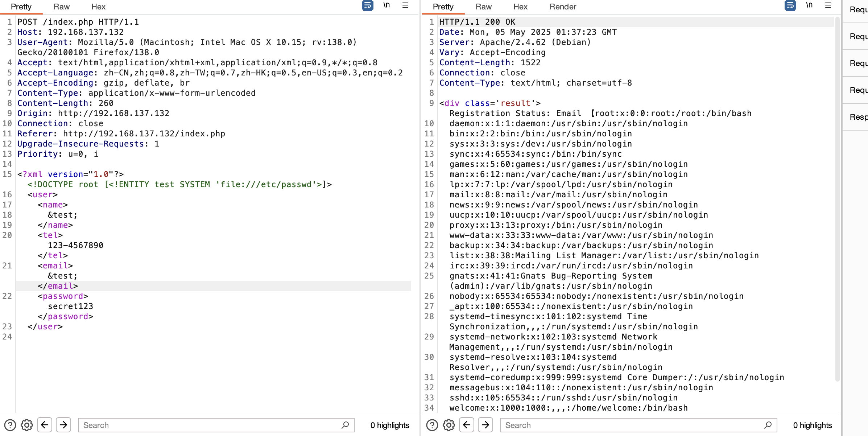Click the response pane vertical scrollbar
Screen dimensions: 868x436
pos(837,200)
